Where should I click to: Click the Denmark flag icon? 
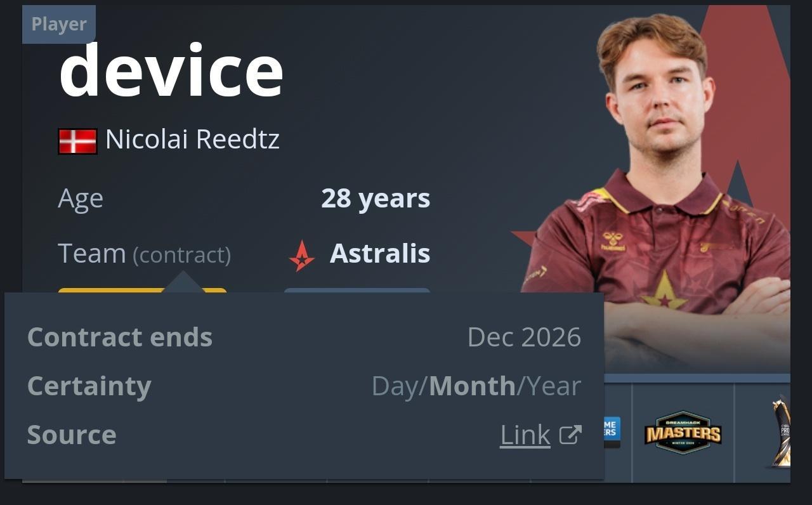click(x=77, y=141)
